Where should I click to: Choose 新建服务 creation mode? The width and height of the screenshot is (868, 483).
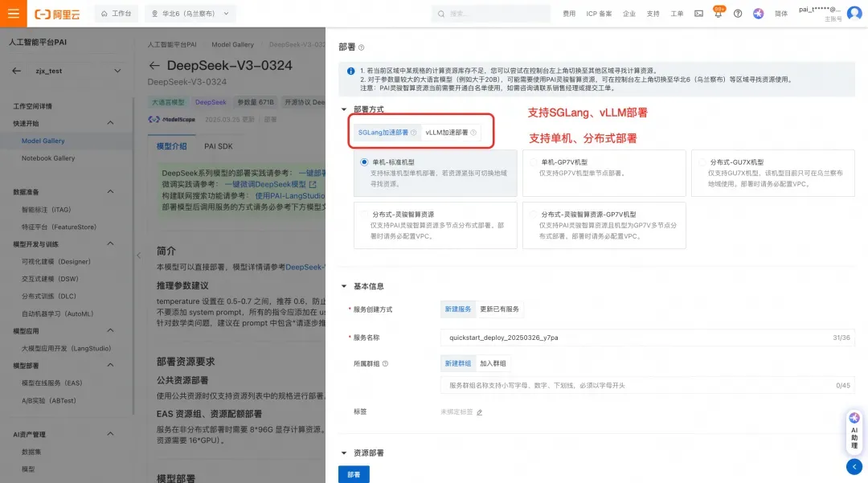point(458,309)
